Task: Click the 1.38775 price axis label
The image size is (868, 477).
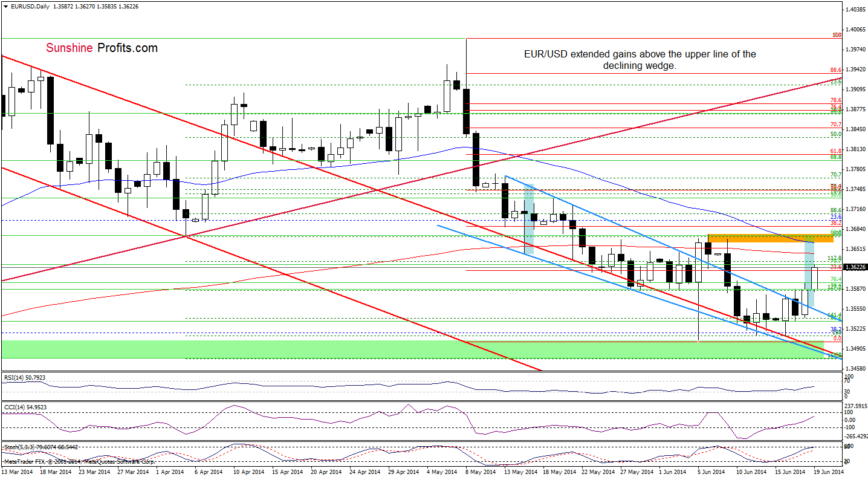Action: pyautogui.click(x=855, y=109)
